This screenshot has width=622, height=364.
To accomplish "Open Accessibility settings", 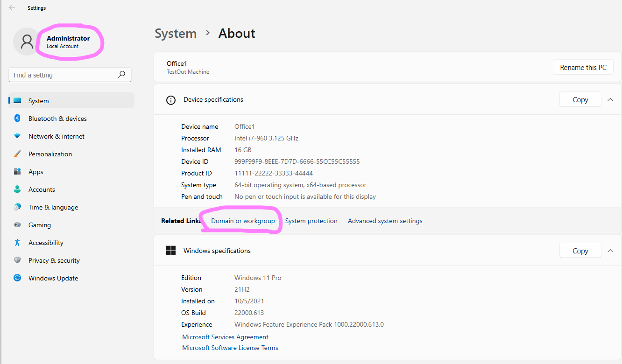I will tap(71, 243).
